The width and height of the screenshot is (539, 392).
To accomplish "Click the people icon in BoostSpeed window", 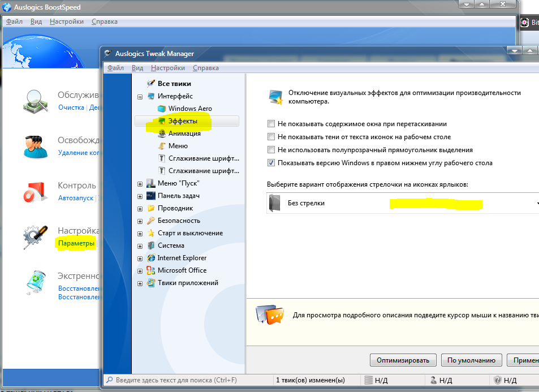I will click(36, 147).
